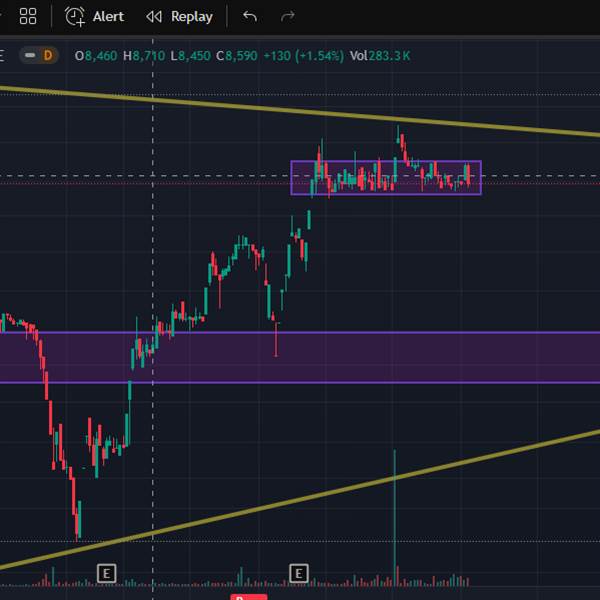
Task: Open the earnings E marker under the price drop
Action: click(106, 573)
